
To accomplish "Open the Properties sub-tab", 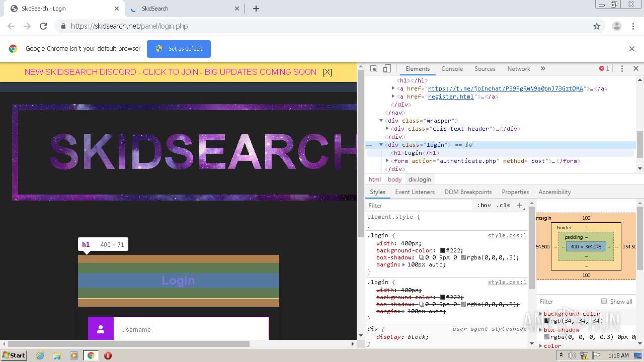I will (515, 192).
